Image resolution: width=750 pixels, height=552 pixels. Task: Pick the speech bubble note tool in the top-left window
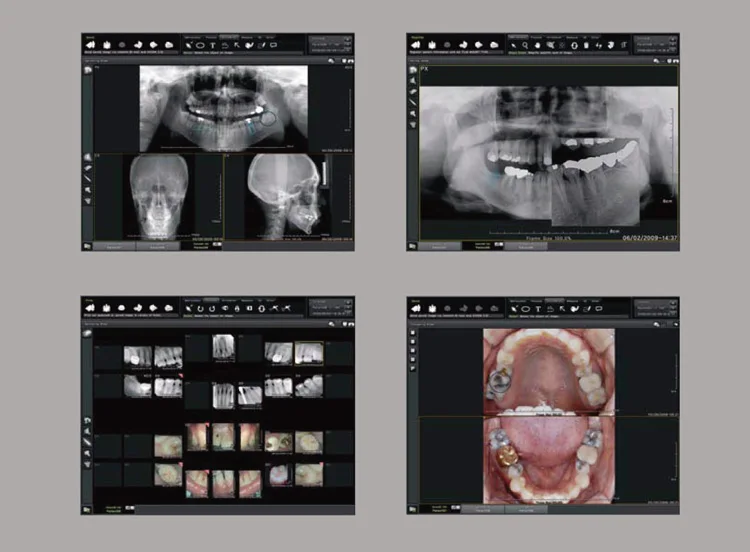coord(273,45)
